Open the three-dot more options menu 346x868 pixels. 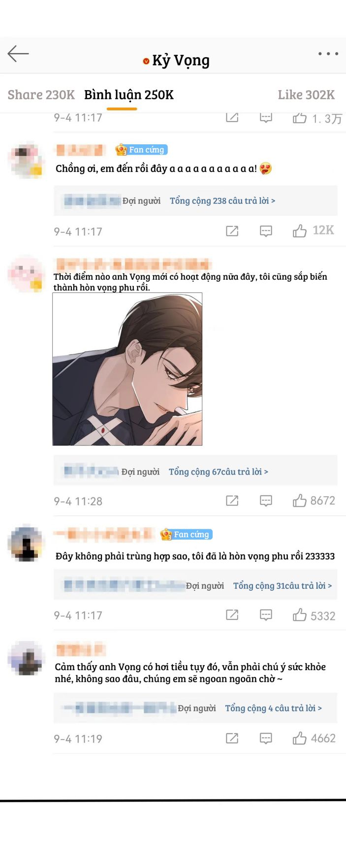[328, 54]
